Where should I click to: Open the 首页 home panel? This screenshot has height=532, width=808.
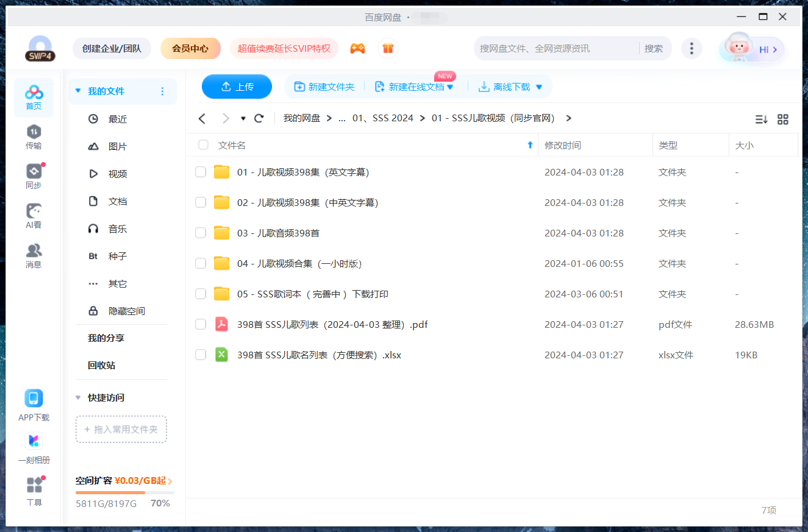(34, 98)
